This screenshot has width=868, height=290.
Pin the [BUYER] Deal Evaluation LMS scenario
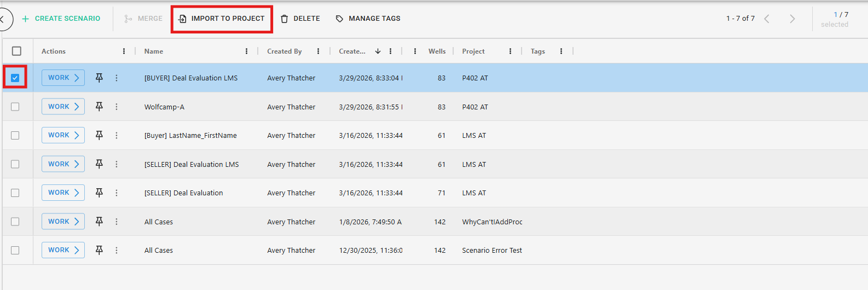[x=99, y=78]
